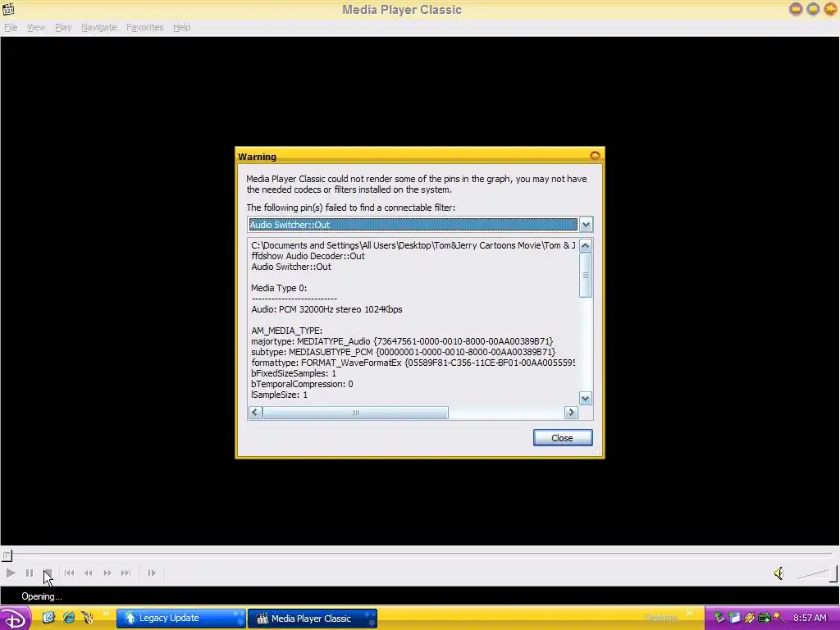
Task: Expand the Quick Launch chevron
Action: (106, 614)
